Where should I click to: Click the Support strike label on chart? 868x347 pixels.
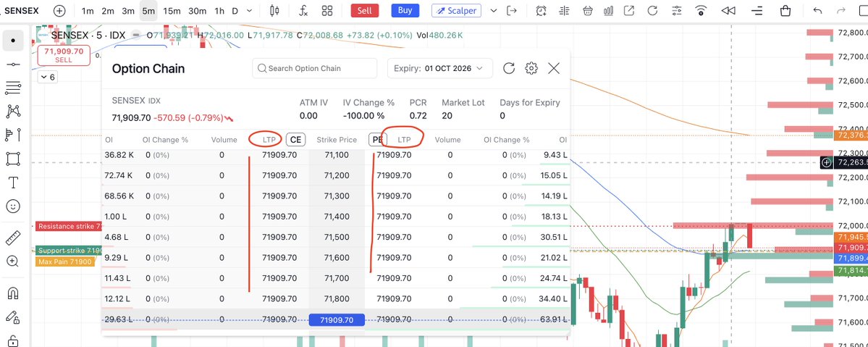[x=69, y=251]
